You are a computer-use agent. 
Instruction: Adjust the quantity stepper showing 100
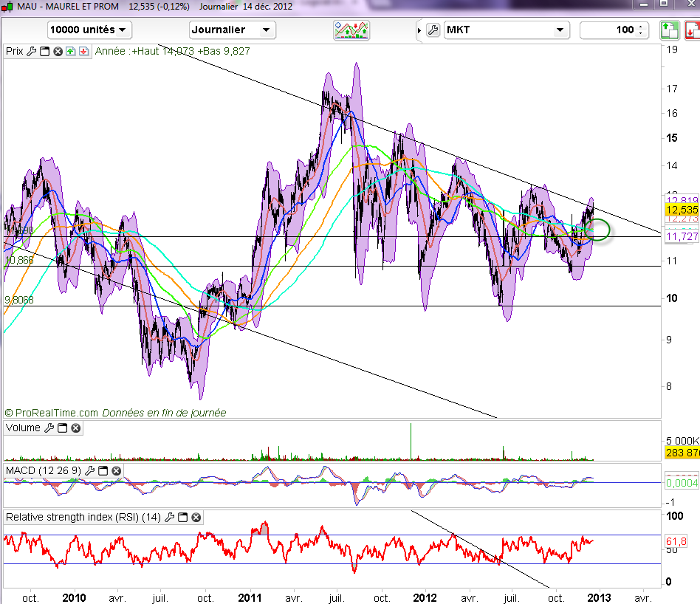click(641, 30)
